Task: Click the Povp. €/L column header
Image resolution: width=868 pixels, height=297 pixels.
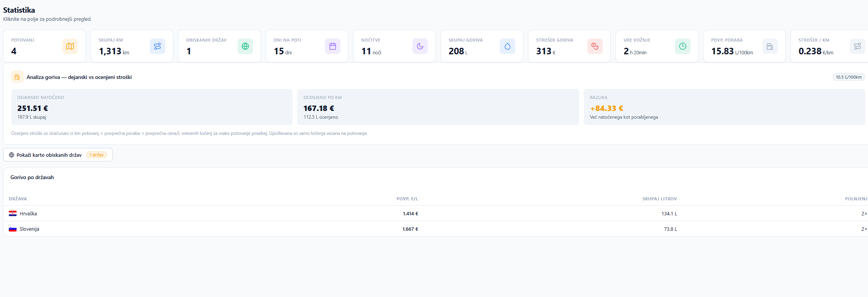Action: [x=407, y=199]
